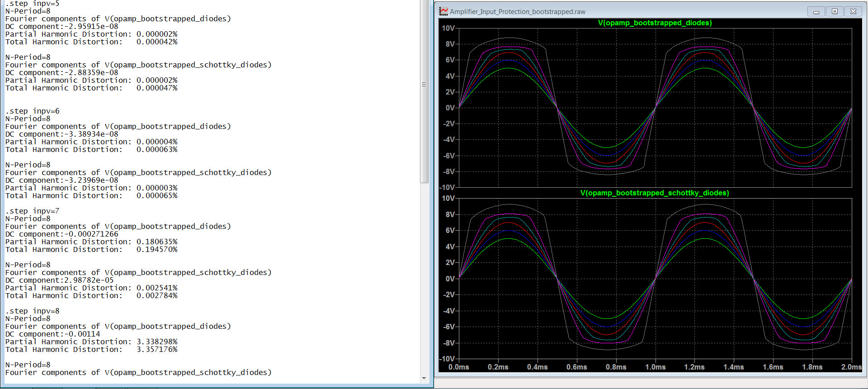Click the 0V axis label in upper pane
The height and width of the screenshot is (389, 868).
coord(450,108)
